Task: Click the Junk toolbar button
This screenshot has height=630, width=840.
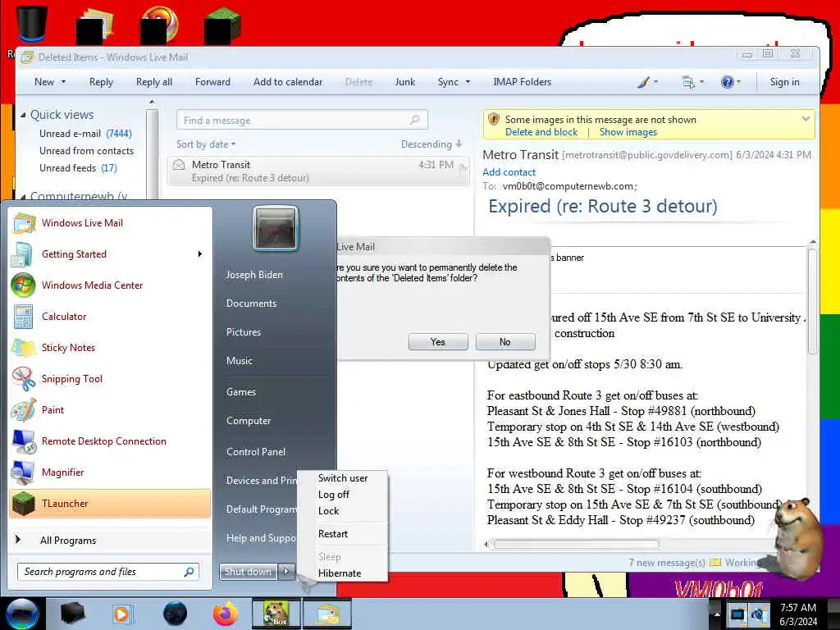Action: [405, 82]
